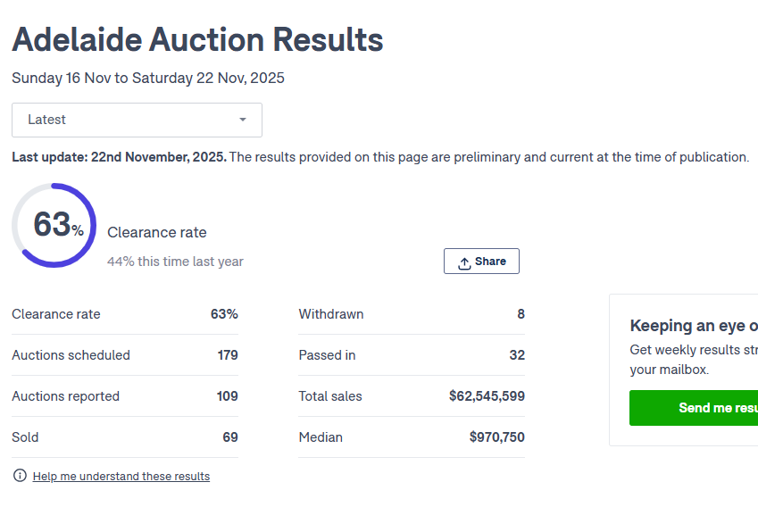Click the upload arrow icon inside Share
This screenshot has height=532, width=758.
point(464,262)
